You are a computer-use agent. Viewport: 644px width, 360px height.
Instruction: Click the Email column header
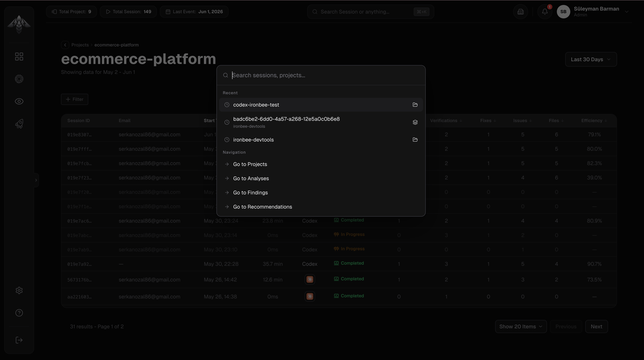[124, 121]
